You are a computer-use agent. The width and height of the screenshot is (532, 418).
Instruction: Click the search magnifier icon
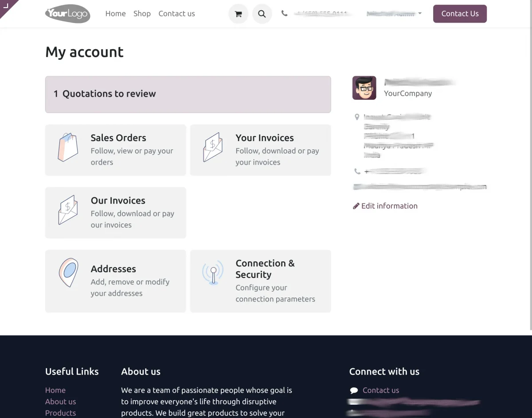coord(262,14)
